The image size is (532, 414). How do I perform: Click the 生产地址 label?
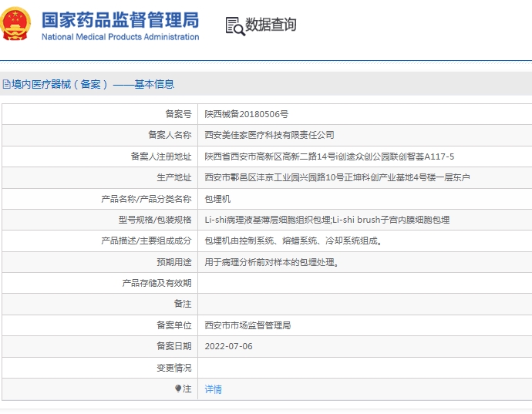pos(174,177)
